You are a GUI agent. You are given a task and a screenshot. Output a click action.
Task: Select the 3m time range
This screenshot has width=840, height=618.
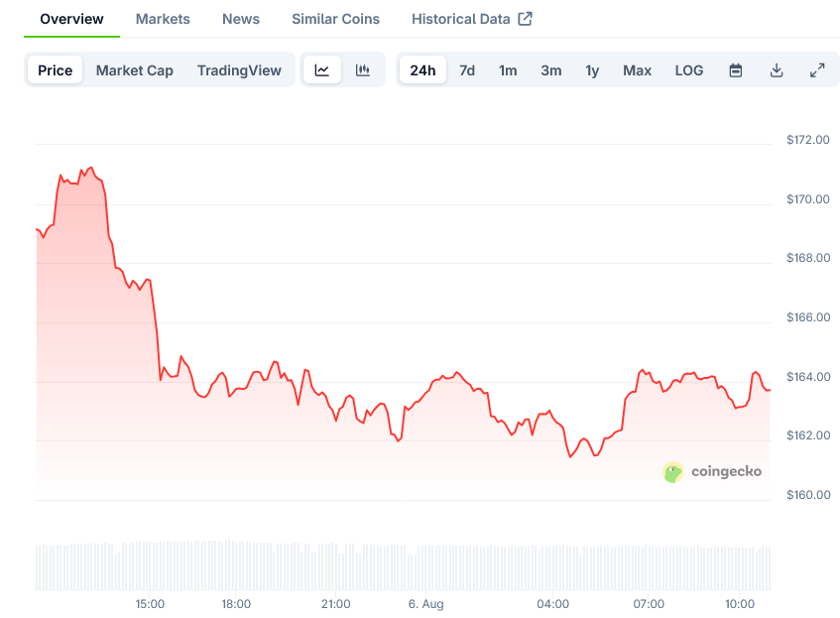(551, 70)
